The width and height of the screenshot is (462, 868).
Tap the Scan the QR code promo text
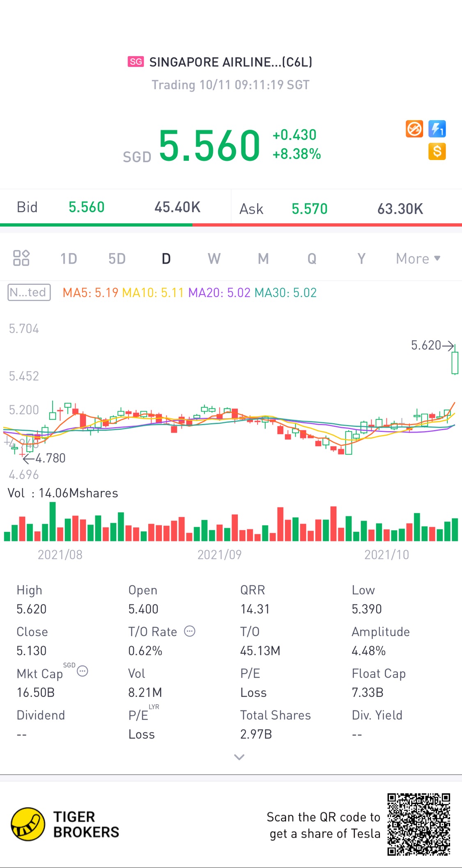[x=324, y=825]
